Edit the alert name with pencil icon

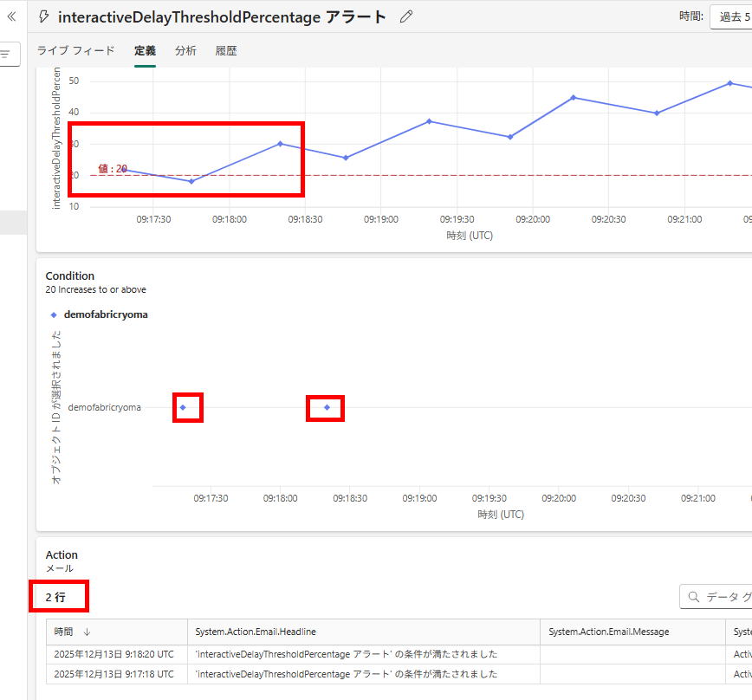[406, 16]
